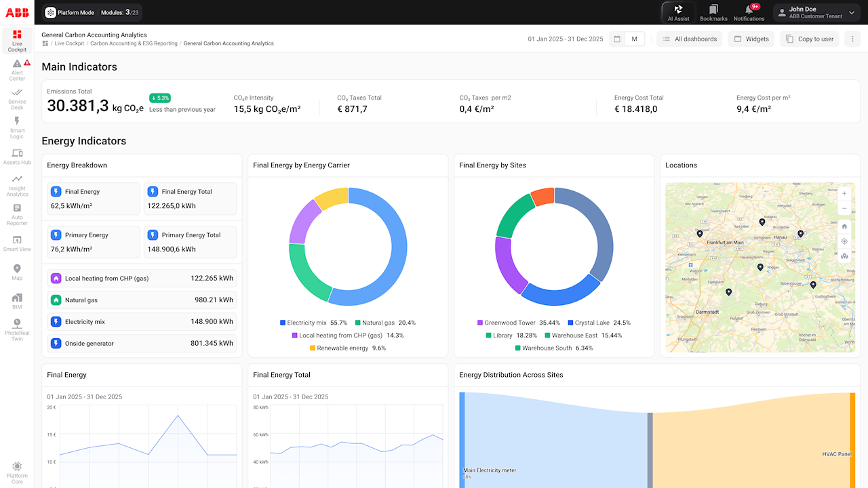Click the AI Assist icon
This screenshot has height=488, width=868.
tap(678, 12)
